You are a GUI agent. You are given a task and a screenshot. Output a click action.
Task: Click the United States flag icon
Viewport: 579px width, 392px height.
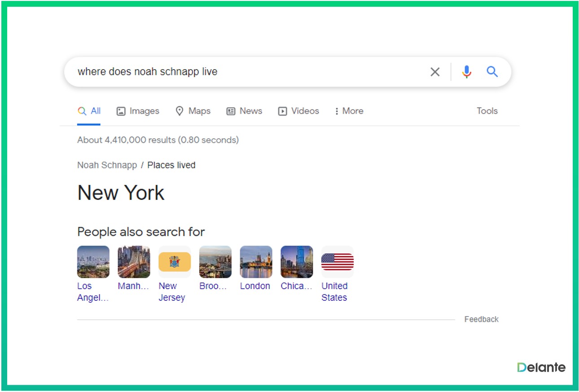(338, 262)
